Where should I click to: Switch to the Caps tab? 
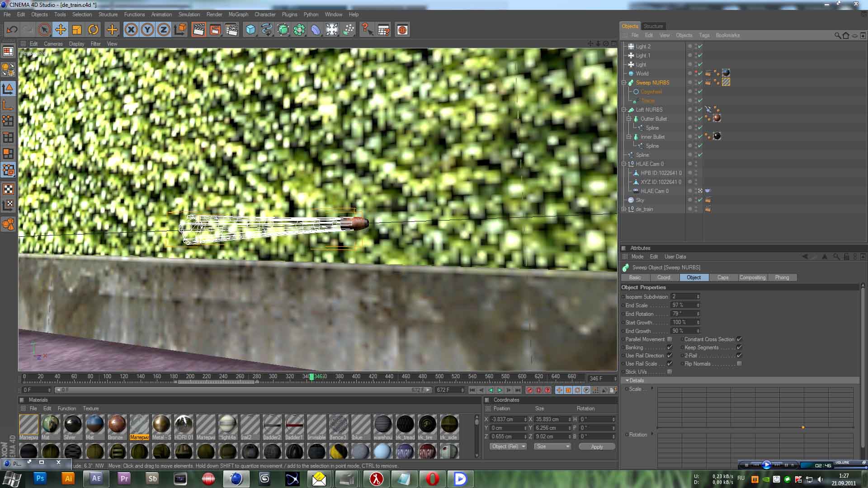[x=722, y=277]
